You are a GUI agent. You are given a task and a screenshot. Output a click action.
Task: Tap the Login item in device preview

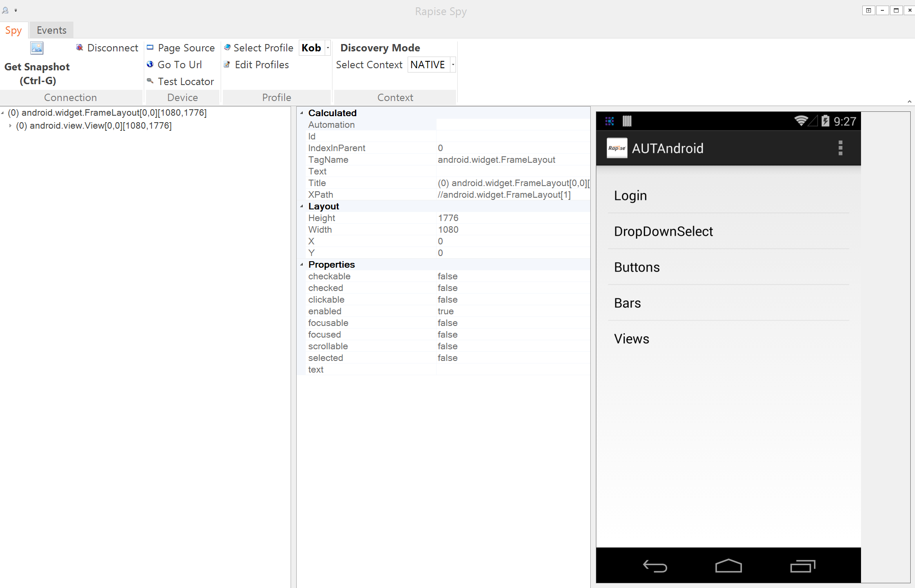pos(630,196)
